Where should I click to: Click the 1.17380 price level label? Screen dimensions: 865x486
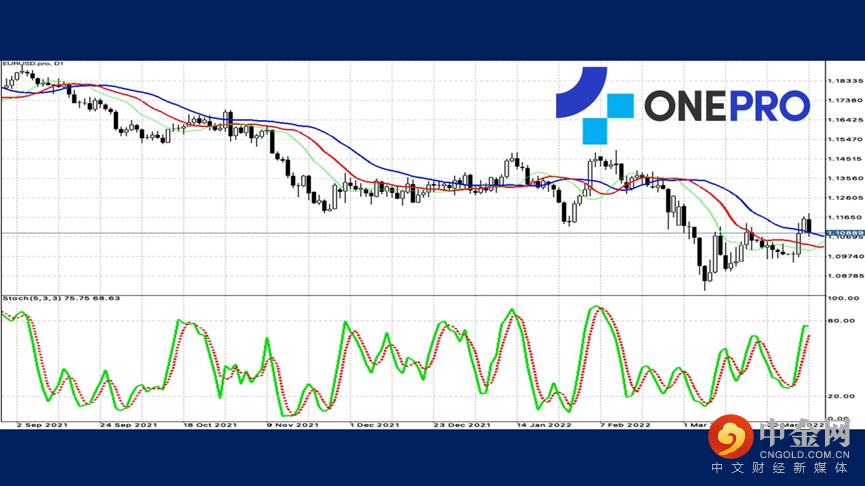(x=845, y=100)
